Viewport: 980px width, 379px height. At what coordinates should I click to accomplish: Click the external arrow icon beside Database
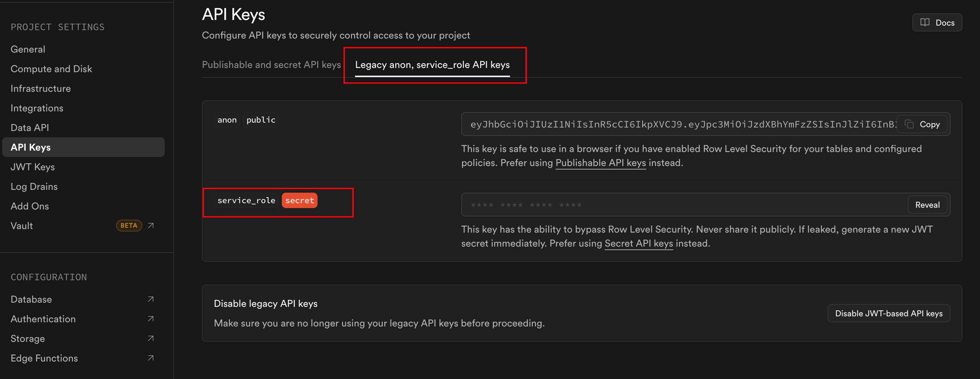151,299
